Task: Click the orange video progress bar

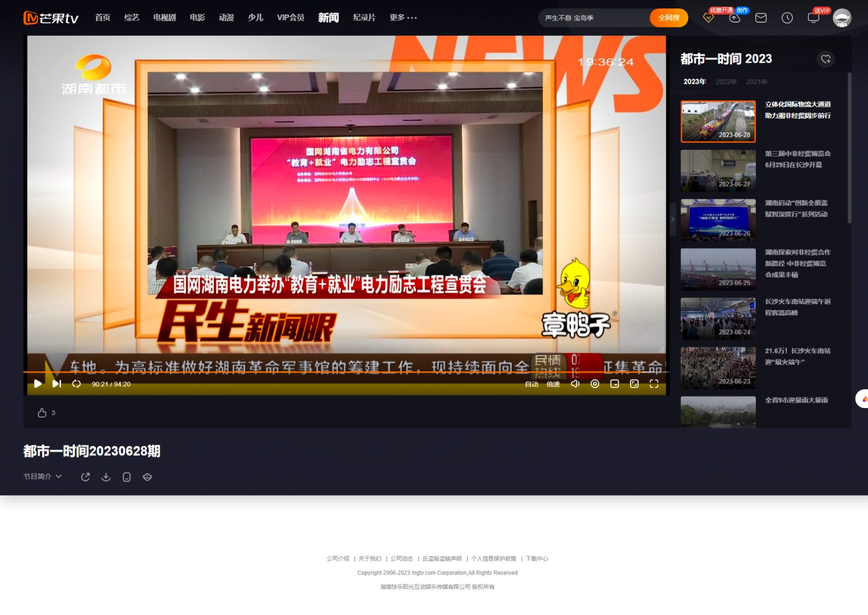Action: click(301, 372)
